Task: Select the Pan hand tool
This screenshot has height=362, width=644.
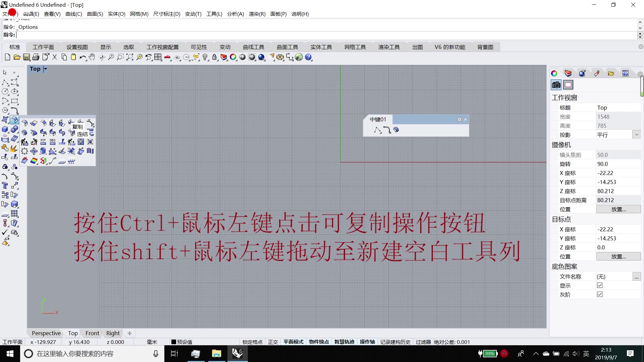Action: [92, 57]
